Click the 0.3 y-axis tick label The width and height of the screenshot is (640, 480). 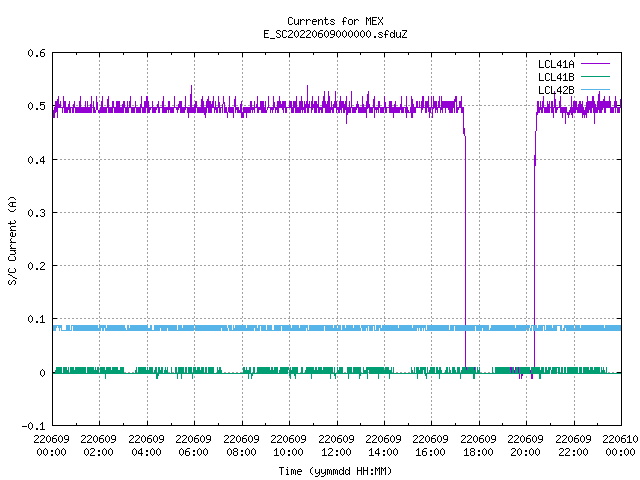click(36, 213)
